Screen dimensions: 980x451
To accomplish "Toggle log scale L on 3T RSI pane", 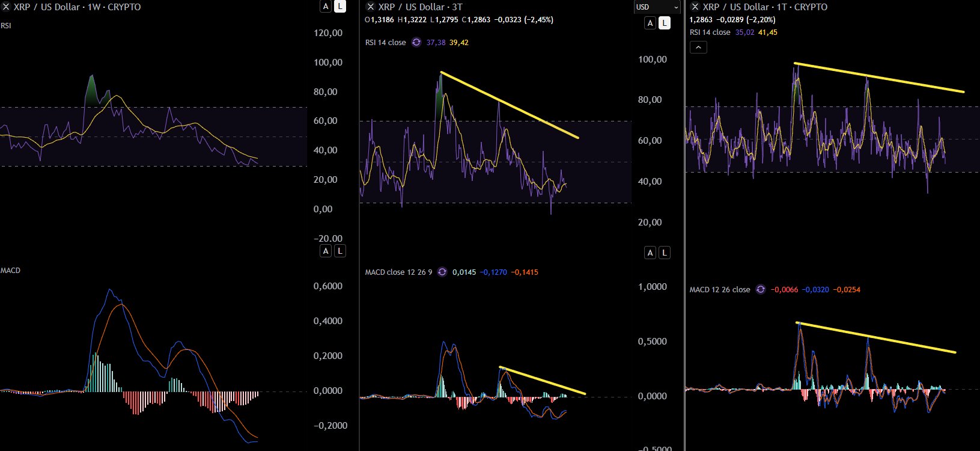I will pyautogui.click(x=664, y=23).
